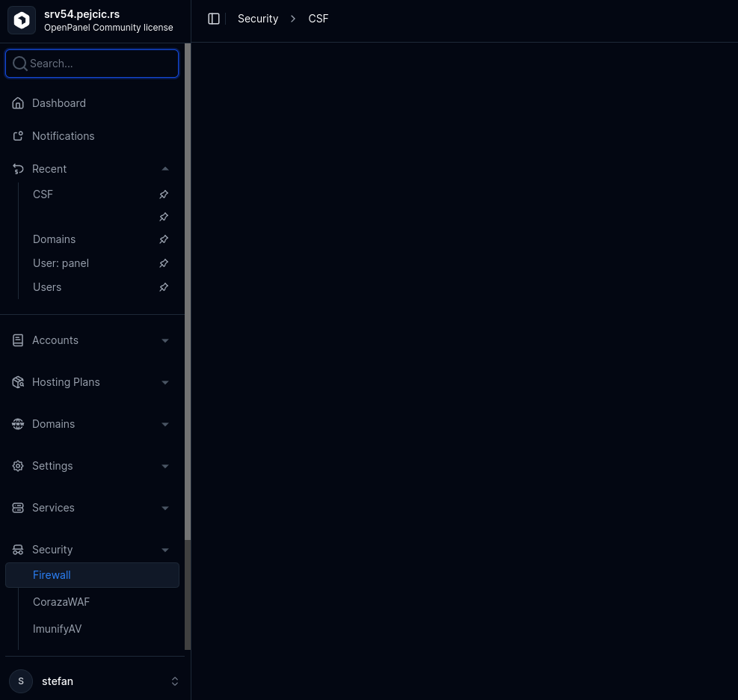Click the search magnifier icon
The width and height of the screenshot is (738, 700).
(x=19, y=64)
